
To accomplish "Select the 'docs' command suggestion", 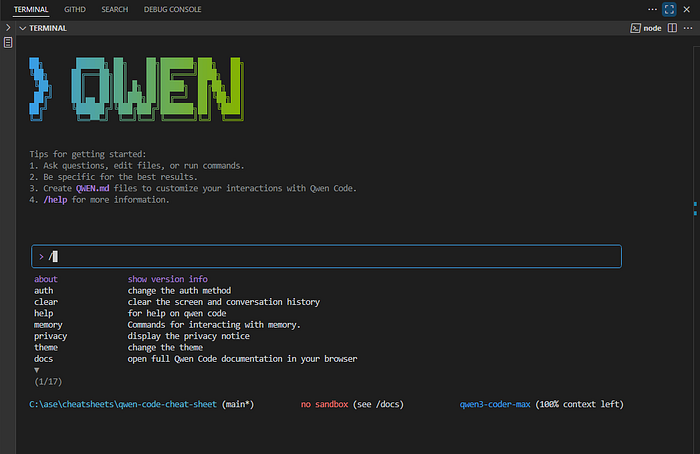I will [43, 359].
